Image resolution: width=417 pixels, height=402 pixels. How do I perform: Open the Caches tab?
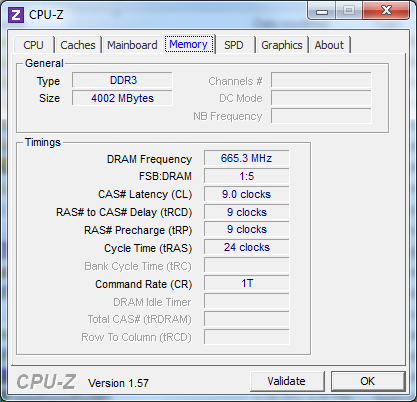[x=78, y=45]
